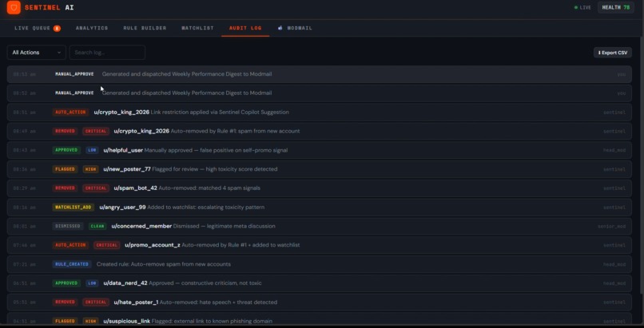Viewport: 644px width, 328px height.
Task: Click 'Auto-removed: hate speech + threat detected'
Action: 218,302
